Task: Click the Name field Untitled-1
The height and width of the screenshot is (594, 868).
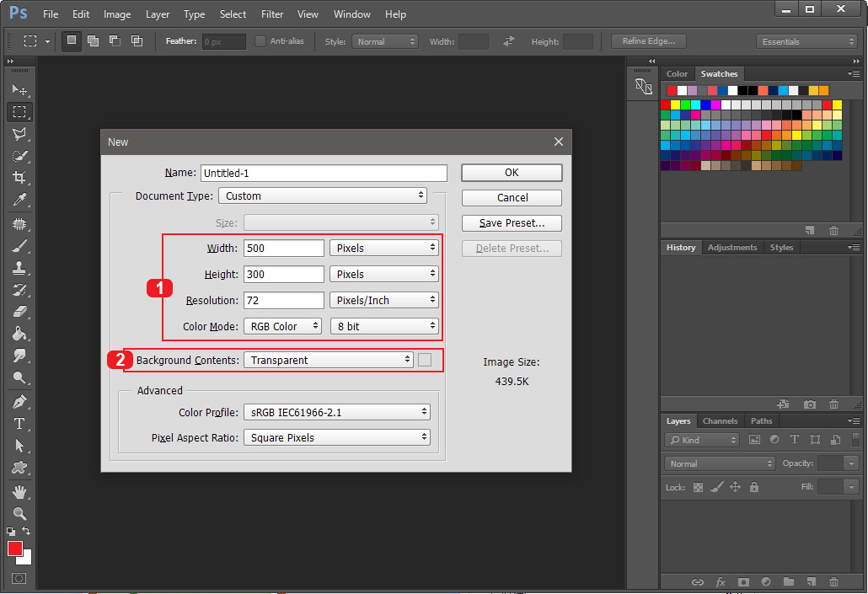Action: (324, 173)
